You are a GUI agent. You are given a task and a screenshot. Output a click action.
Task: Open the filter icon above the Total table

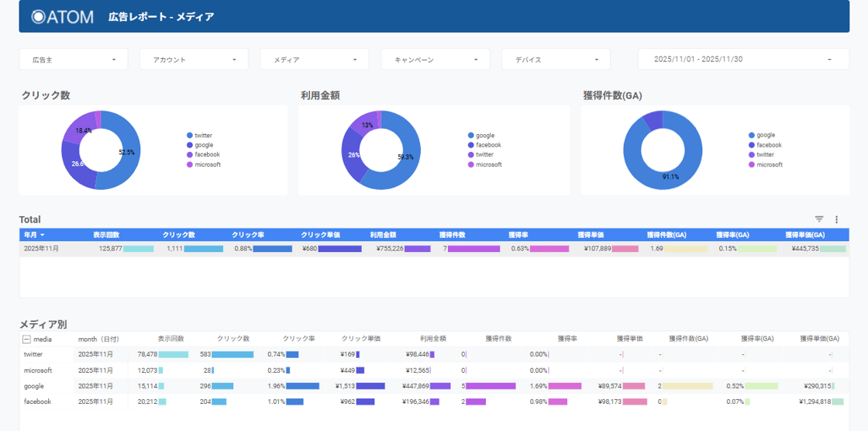point(819,219)
